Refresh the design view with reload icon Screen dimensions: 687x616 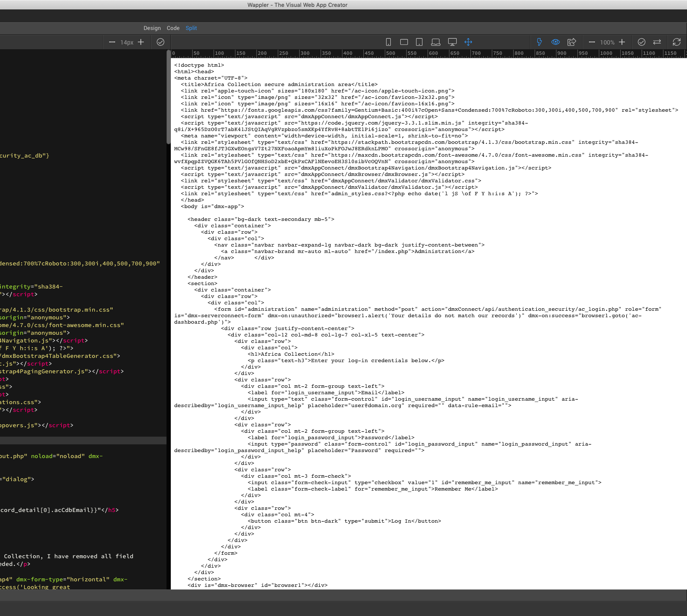tap(676, 42)
